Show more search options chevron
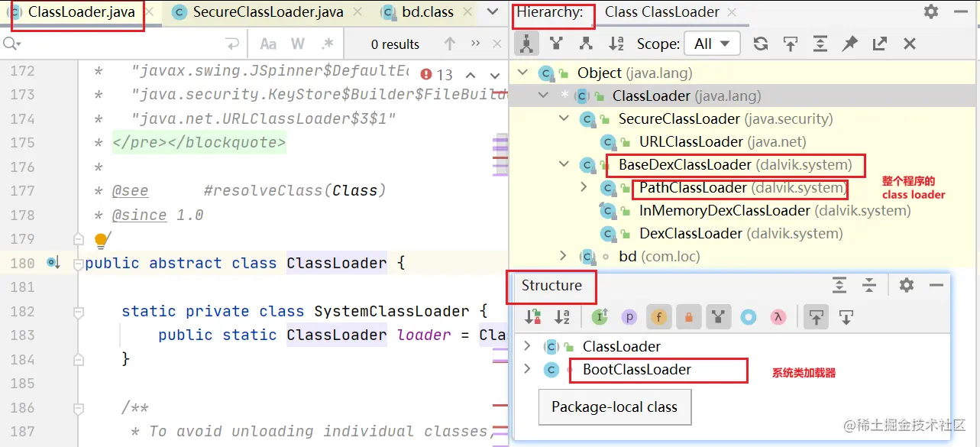980x447 pixels. coord(476,44)
